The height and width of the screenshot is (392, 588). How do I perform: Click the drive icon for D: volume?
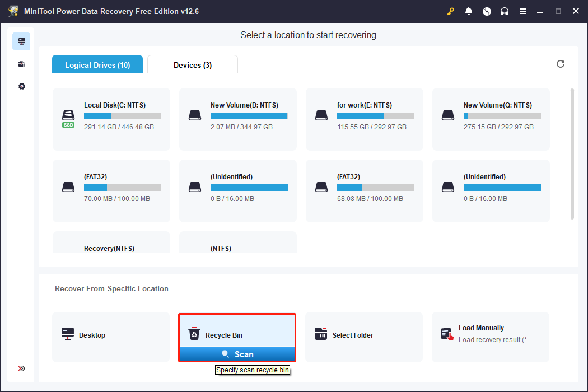195,115
